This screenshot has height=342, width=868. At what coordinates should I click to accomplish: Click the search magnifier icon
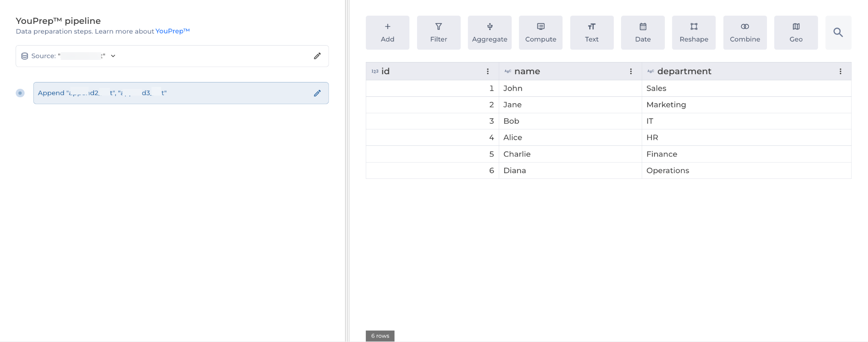click(x=838, y=33)
